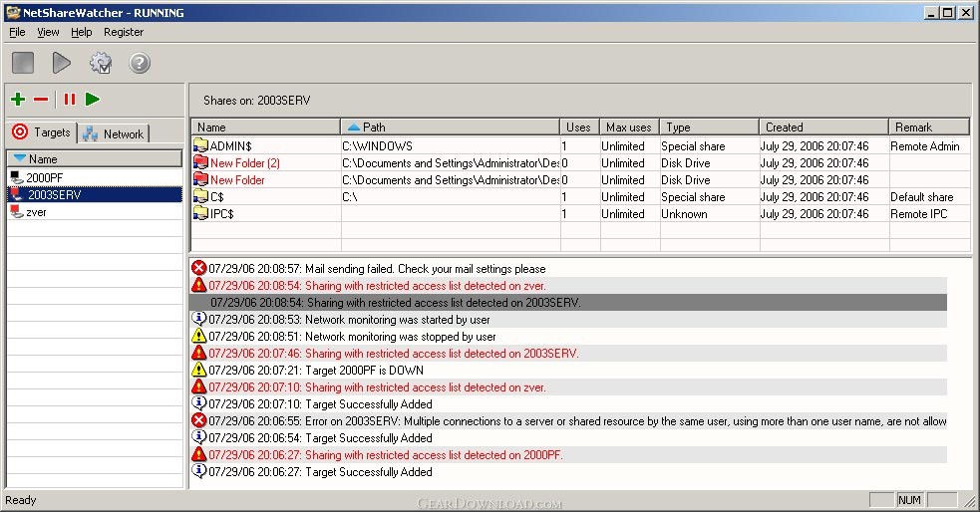Open the View menu
This screenshot has height=512, width=980.
(48, 32)
